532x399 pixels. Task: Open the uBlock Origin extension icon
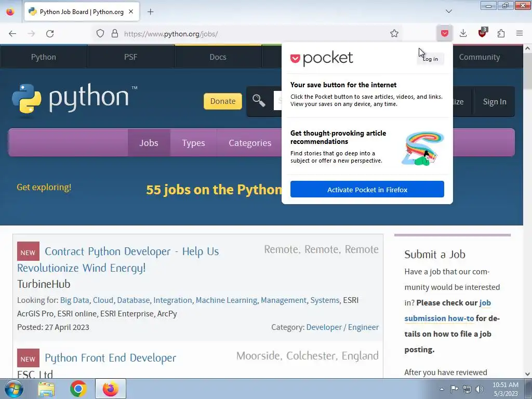point(482,33)
